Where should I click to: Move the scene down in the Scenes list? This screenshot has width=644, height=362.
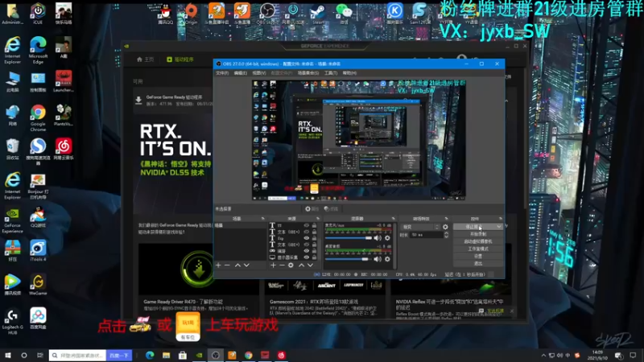pyautogui.click(x=246, y=265)
